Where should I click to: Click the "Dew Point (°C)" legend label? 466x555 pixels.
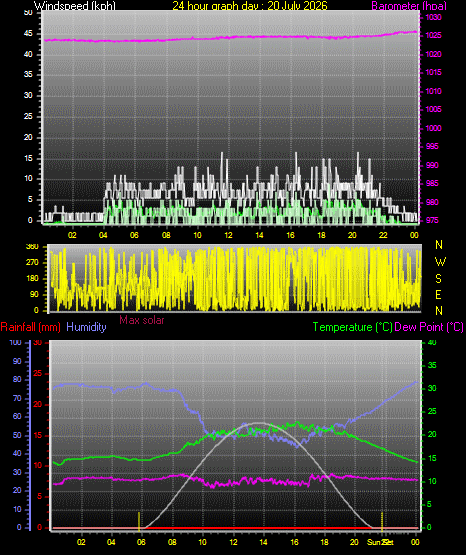tap(429, 327)
